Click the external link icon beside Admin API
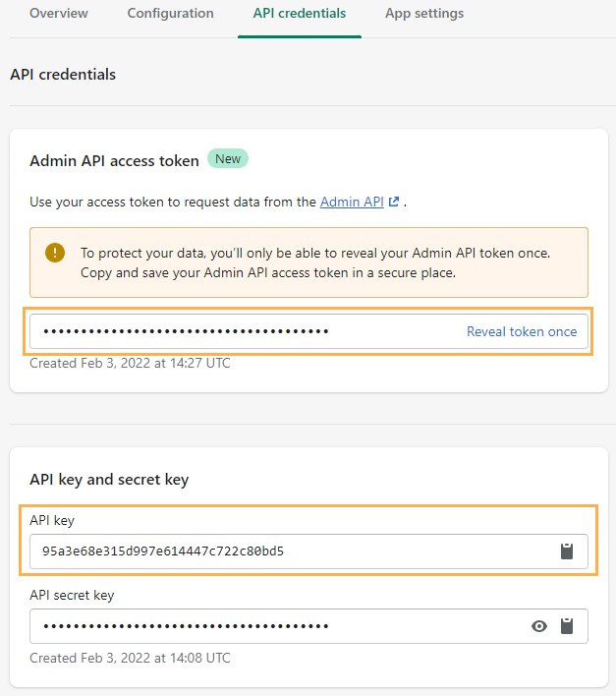Screen dimensions: 616x696 point(394,202)
